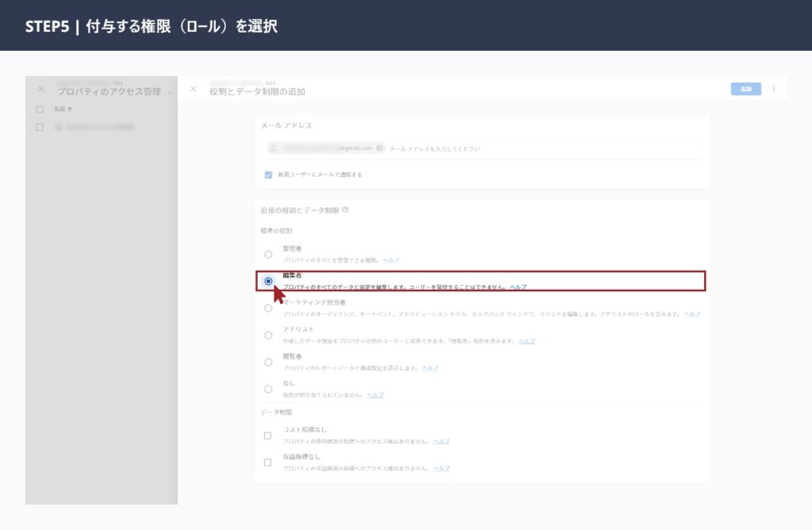Open the ヘルプ link beside the 編集者 description

click(x=519, y=286)
